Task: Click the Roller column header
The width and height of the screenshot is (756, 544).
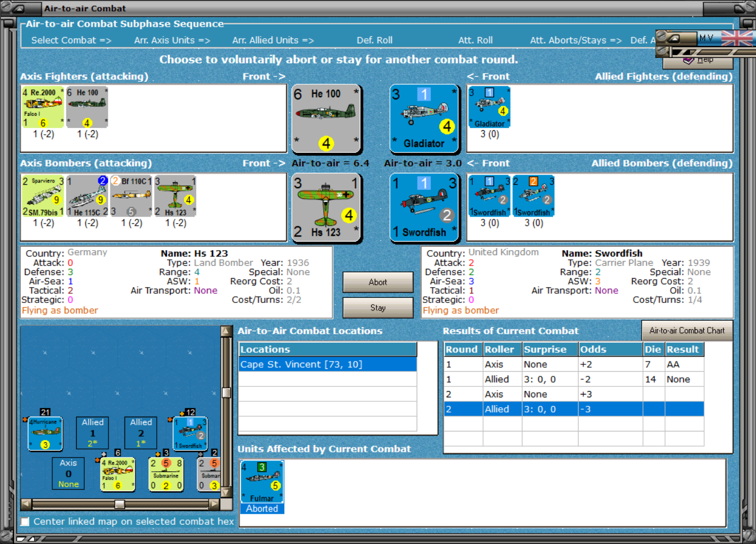Action: click(x=502, y=349)
